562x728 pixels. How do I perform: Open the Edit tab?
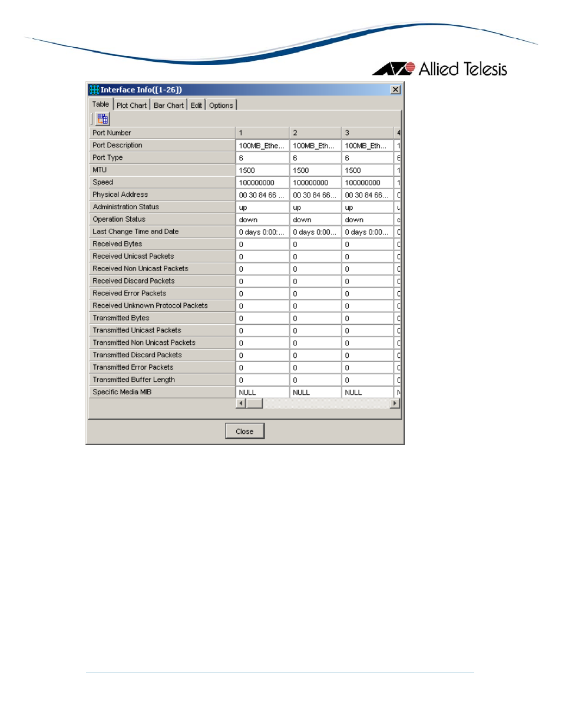click(196, 106)
